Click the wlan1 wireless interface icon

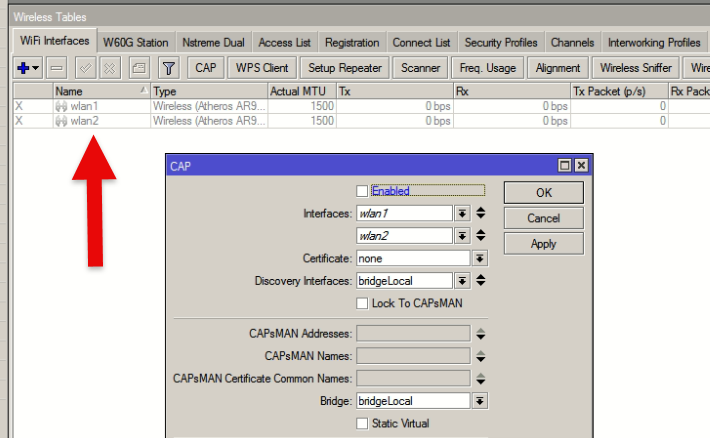pyautogui.click(x=61, y=106)
